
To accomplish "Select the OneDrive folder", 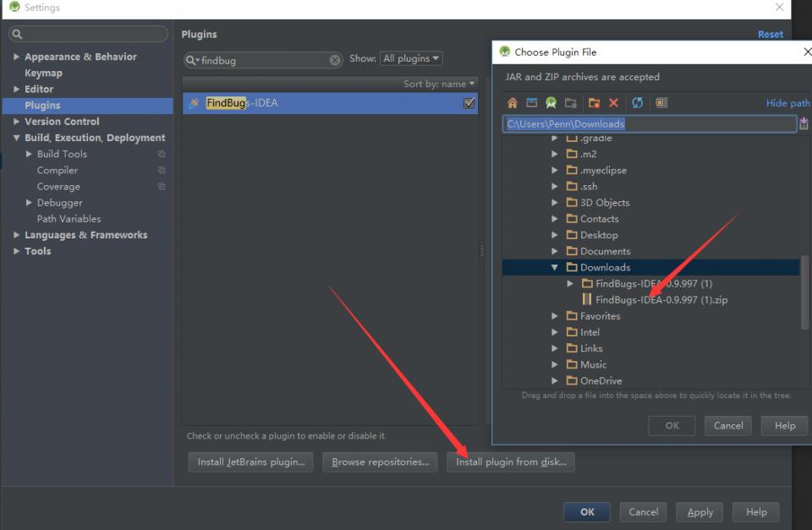I will (601, 380).
